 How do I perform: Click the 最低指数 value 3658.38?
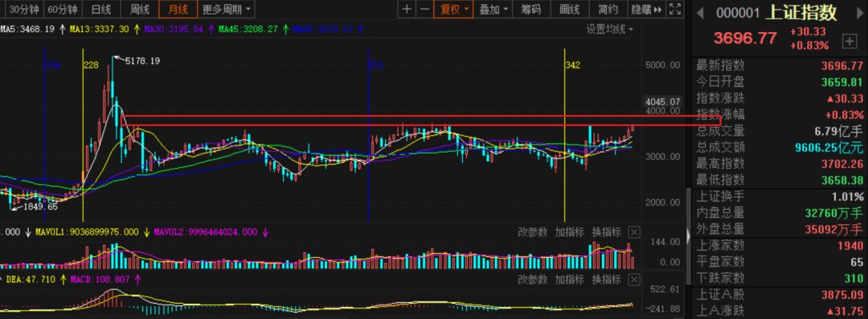point(842,181)
